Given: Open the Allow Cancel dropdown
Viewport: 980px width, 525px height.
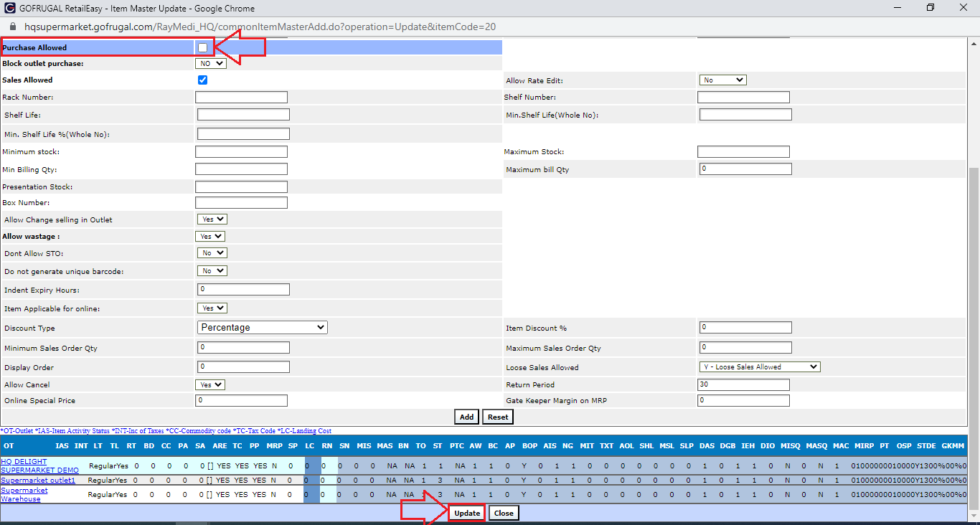Looking at the screenshot, I should coord(210,384).
